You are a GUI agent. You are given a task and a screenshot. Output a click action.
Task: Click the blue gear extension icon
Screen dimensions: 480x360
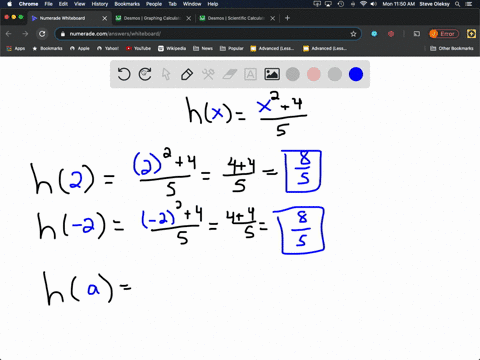pos(374,34)
